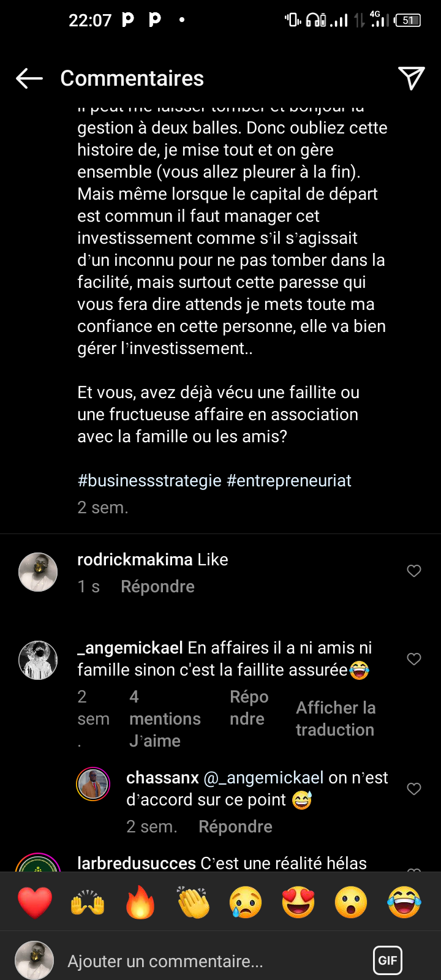The image size is (441, 980).
Task: Open the share paper plane icon
Action: (411, 78)
